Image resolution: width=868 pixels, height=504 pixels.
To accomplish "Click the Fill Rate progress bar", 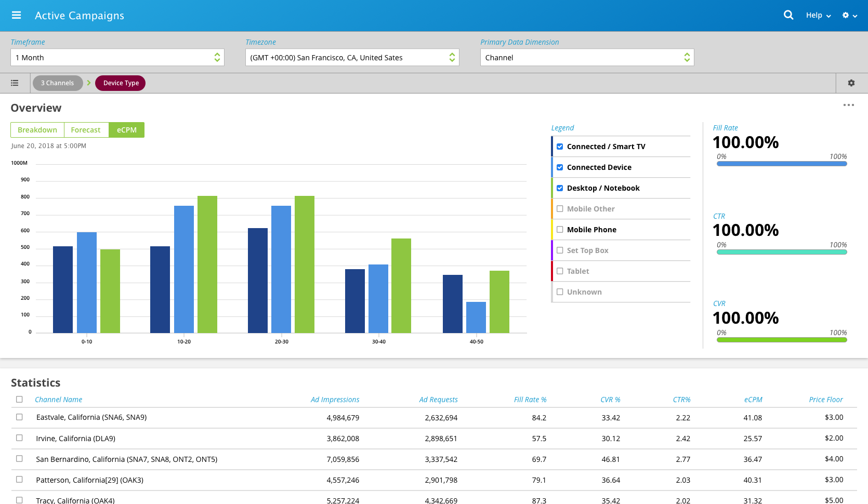I will click(x=781, y=164).
